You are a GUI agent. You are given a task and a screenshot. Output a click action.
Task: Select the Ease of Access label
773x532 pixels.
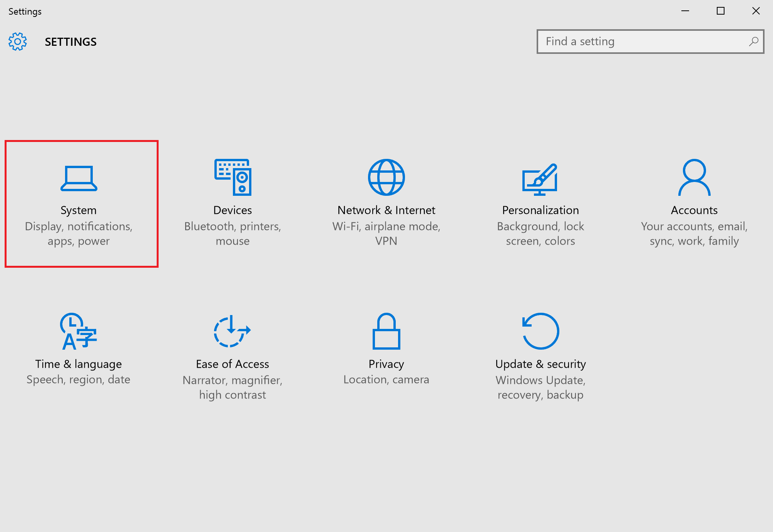[233, 364]
